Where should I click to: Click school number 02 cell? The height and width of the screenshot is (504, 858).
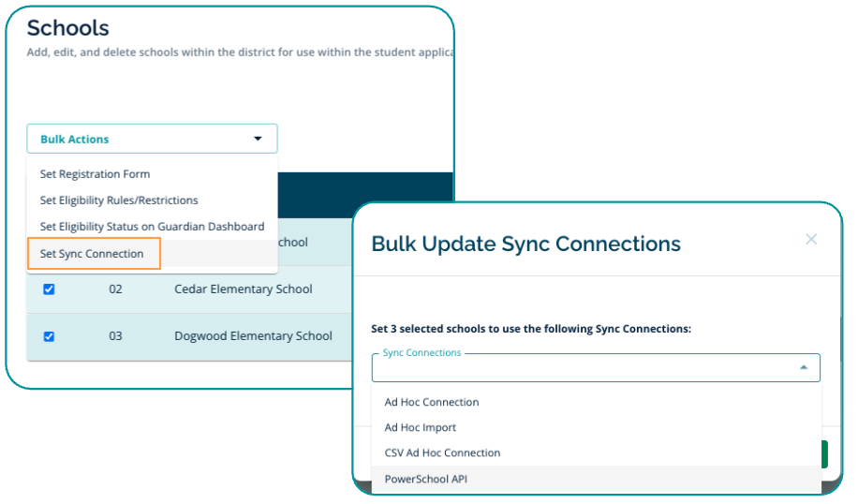(x=115, y=289)
